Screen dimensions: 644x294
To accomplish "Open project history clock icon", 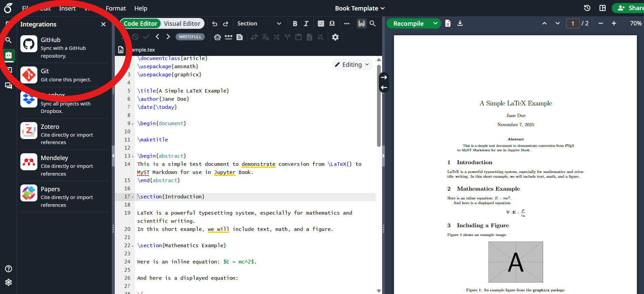I will point(587,8).
